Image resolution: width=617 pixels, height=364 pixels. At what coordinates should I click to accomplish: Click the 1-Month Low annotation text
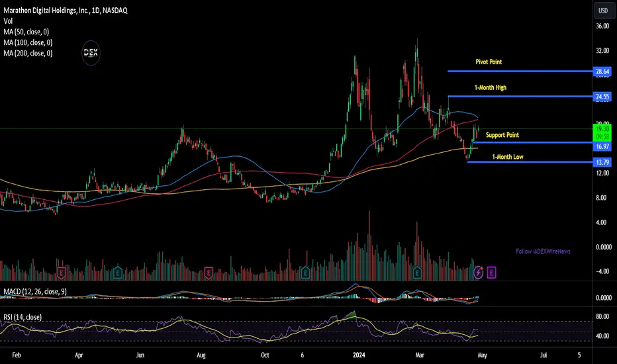coord(508,157)
